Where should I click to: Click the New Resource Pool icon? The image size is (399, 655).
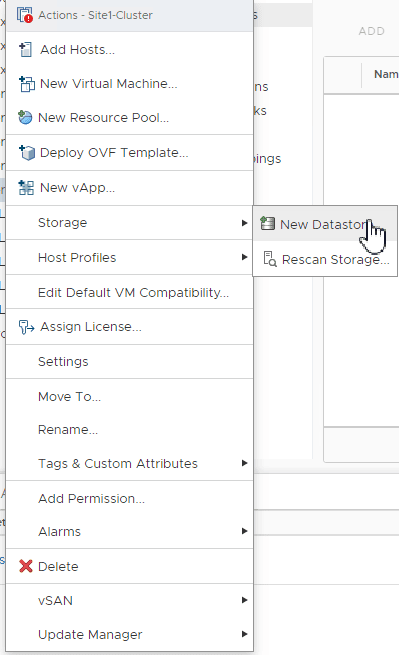(25, 118)
